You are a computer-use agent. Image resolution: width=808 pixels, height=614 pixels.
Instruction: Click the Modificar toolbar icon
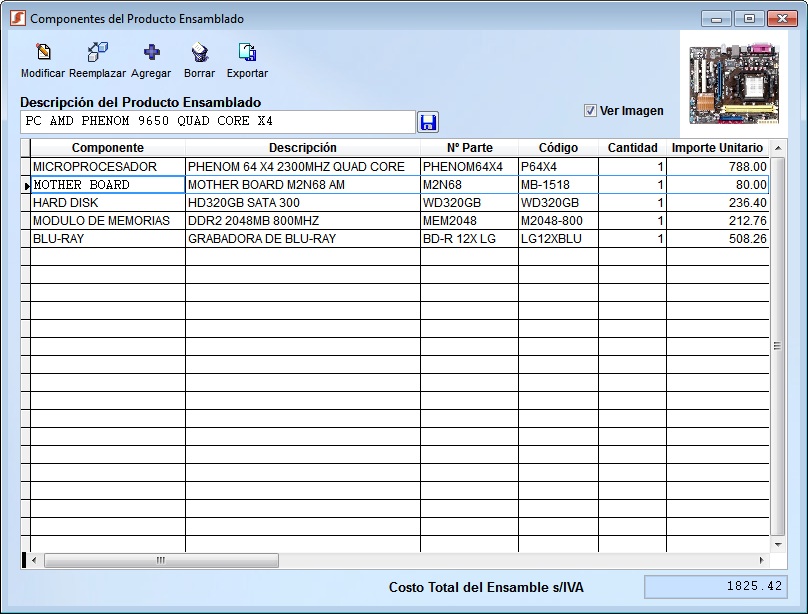coord(43,53)
